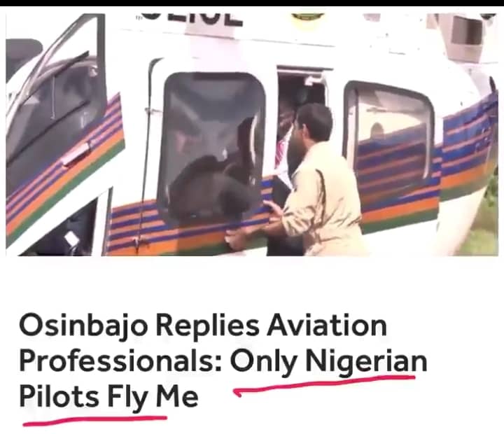This screenshot has width=504, height=434.
Task: Click the underlined 'Only Nigerian' text
Action: point(328,361)
